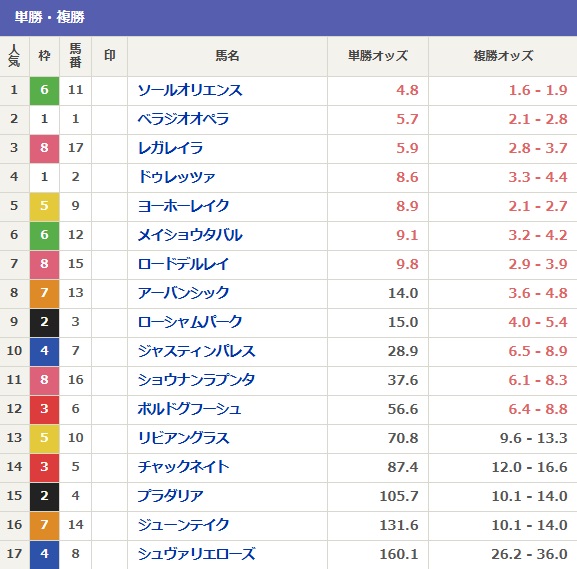Click horse name レガレイラ
The image size is (577, 569).
(170, 148)
